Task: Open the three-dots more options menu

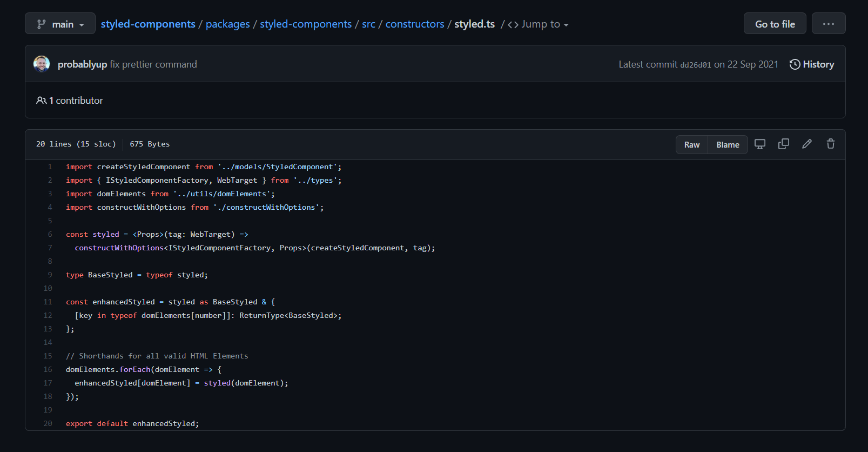Action: (x=829, y=24)
